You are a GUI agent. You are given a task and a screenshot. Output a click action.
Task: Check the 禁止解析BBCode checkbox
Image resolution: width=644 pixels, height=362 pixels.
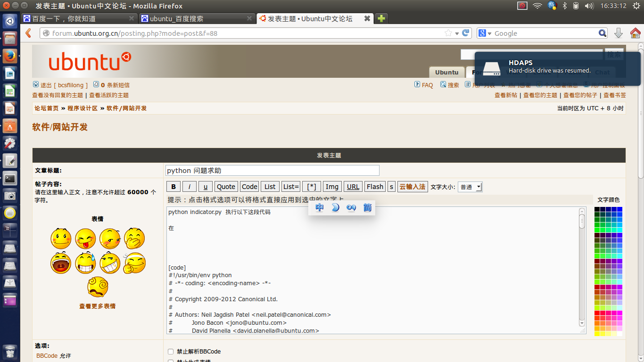tap(171, 352)
